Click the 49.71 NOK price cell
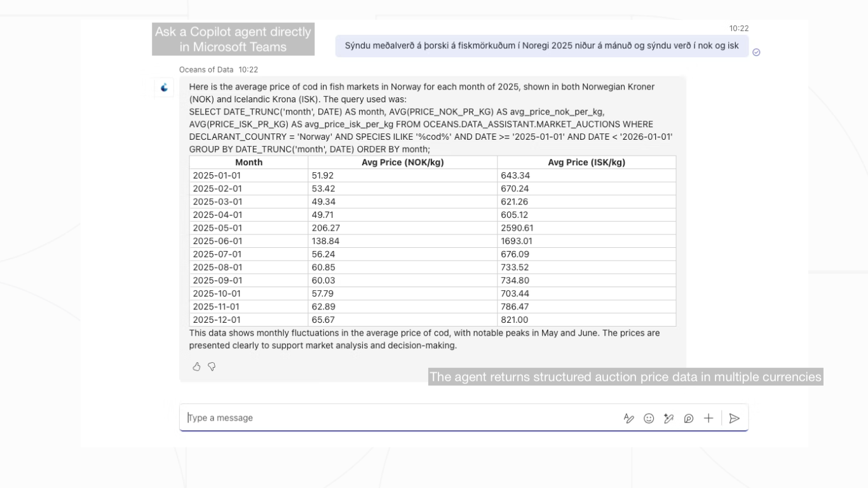Image resolution: width=868 pixels, height=488 pixels. click(x=403, y=215)
